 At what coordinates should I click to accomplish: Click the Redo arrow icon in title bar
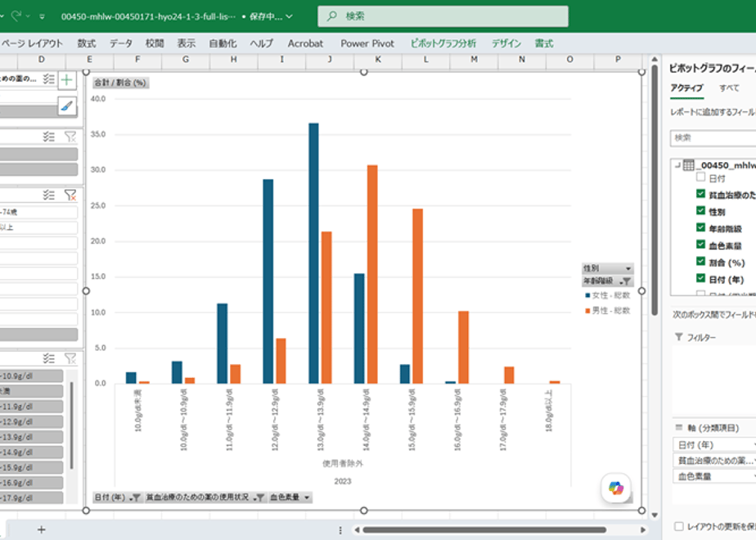16,16
